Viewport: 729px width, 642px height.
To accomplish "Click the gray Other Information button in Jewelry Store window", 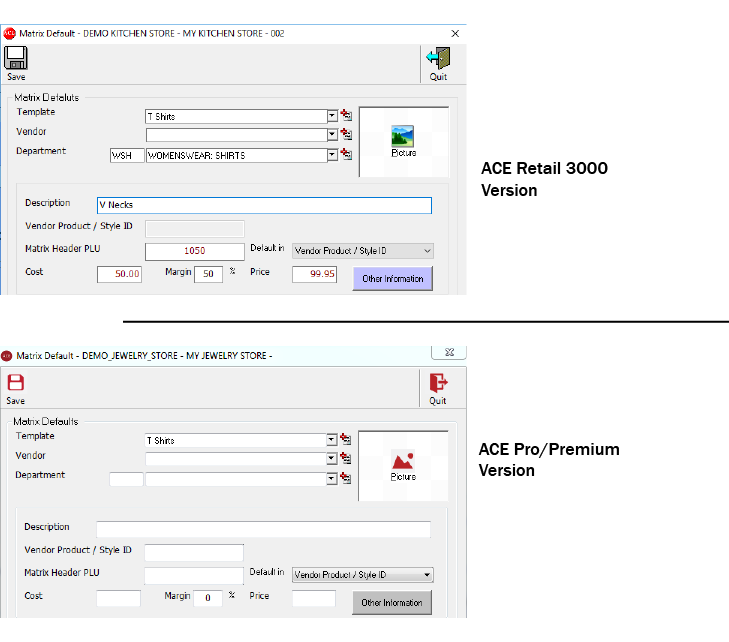I will point(392,602).
